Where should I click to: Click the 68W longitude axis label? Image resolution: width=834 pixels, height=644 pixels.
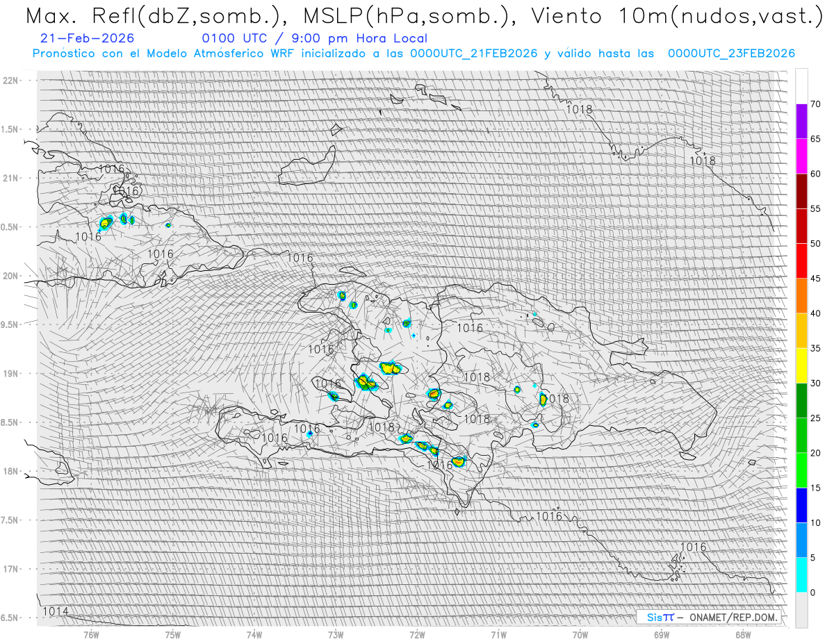pos(742,634)
